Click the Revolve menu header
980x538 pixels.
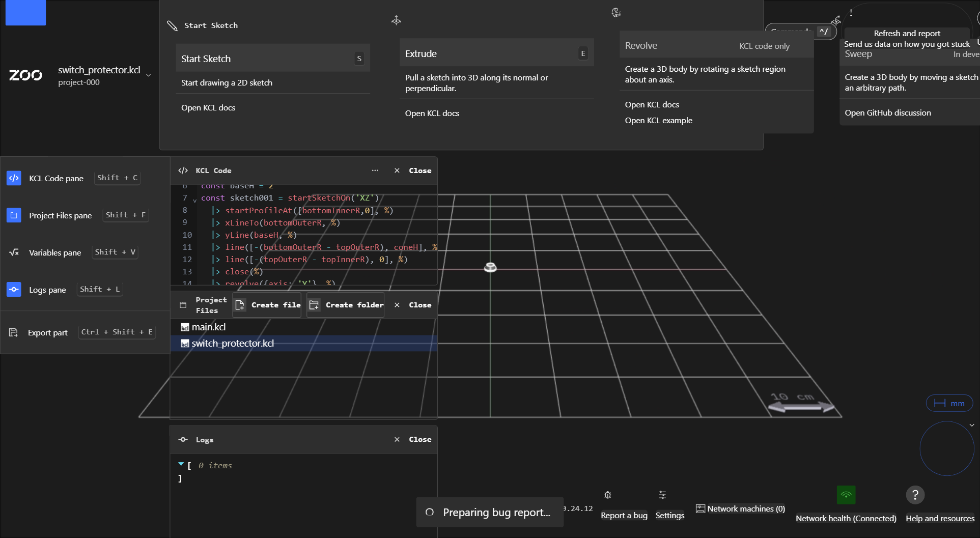click(716, 46)
